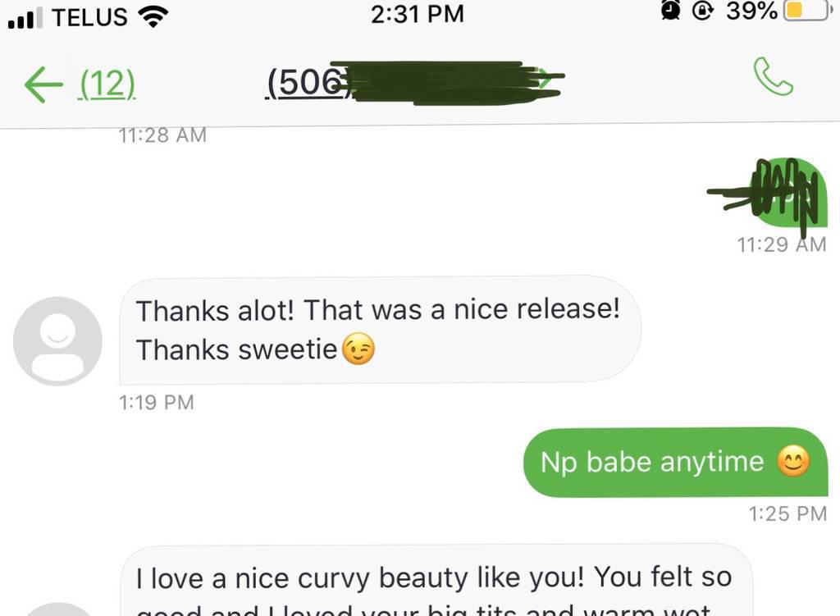Tap the smiling emoji in reply
The image size is (840, 616).
click(x=793, y=461)
